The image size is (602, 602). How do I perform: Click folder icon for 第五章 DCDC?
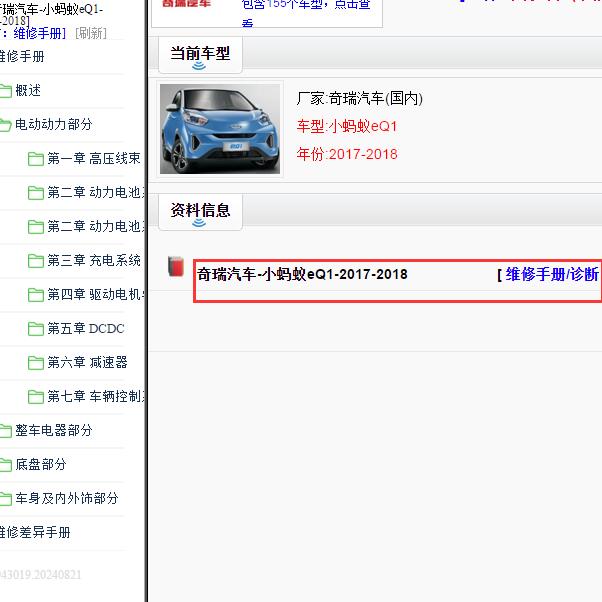point(36,329)
